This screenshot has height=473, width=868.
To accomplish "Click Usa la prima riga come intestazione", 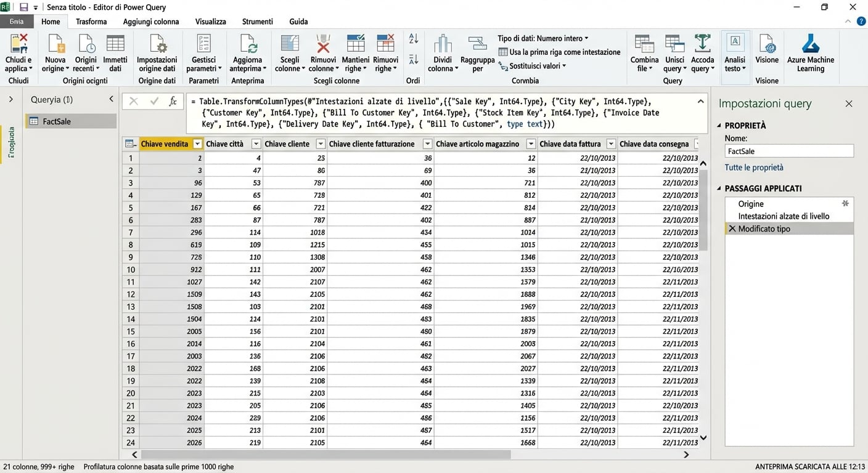I will (x=559, y=52).
